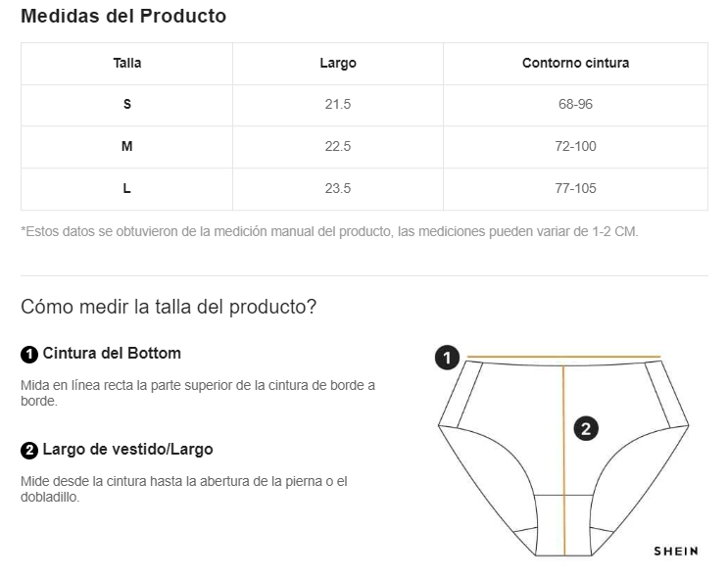
Task: Select the Largo column header
Action: [x=338, y=64]
